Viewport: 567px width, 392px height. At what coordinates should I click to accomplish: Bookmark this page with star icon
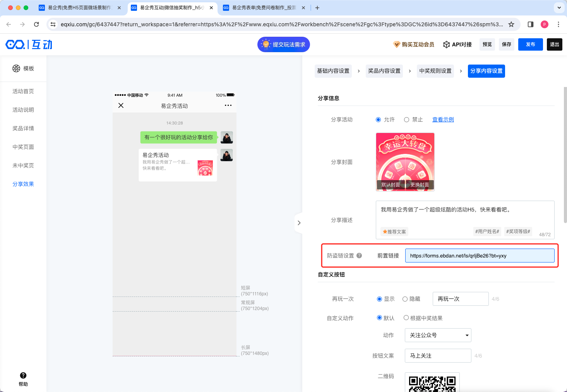pyautogui.click(x=511, y=24)
